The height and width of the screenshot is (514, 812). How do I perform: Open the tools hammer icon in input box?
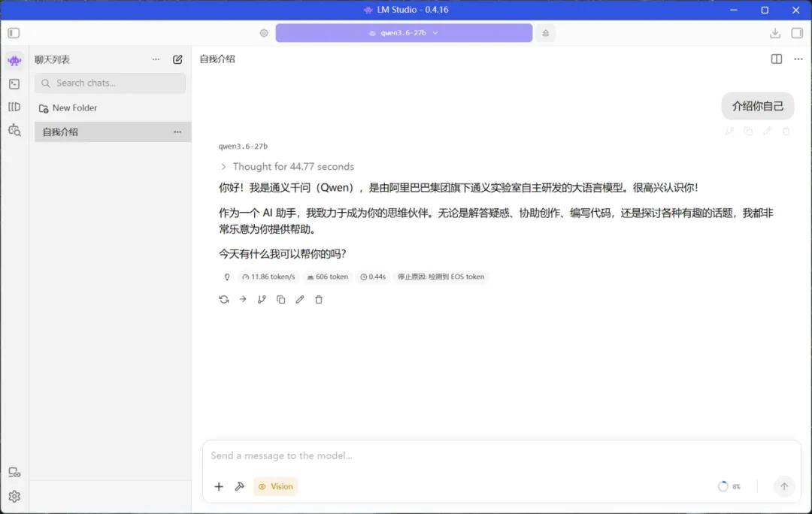click(x=239, y=486)
